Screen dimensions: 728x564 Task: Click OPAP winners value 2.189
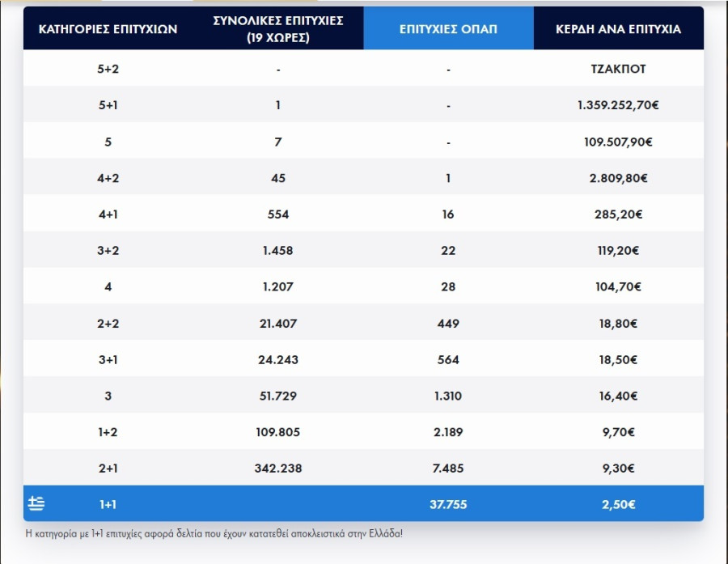click(448, 432)
